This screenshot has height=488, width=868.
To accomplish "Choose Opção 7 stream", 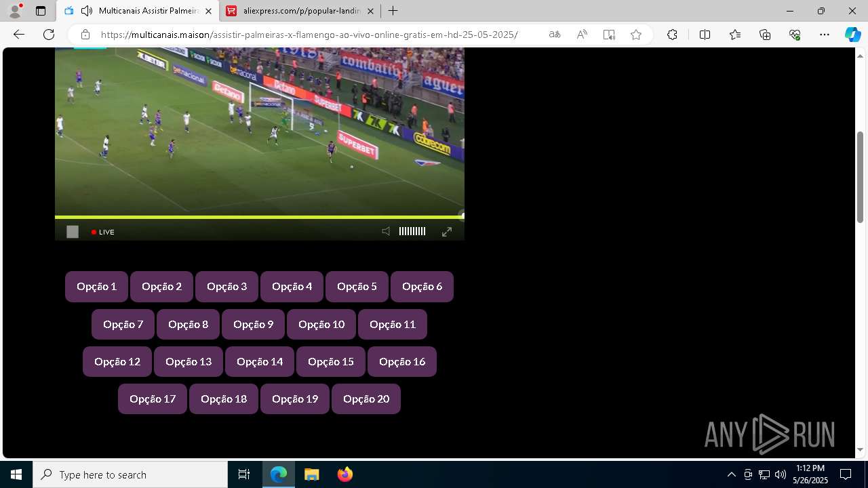I will coord(123,324).
